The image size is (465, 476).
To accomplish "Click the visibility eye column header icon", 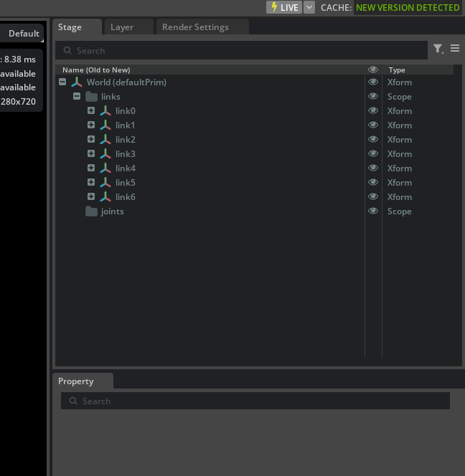I will (373, 70).
